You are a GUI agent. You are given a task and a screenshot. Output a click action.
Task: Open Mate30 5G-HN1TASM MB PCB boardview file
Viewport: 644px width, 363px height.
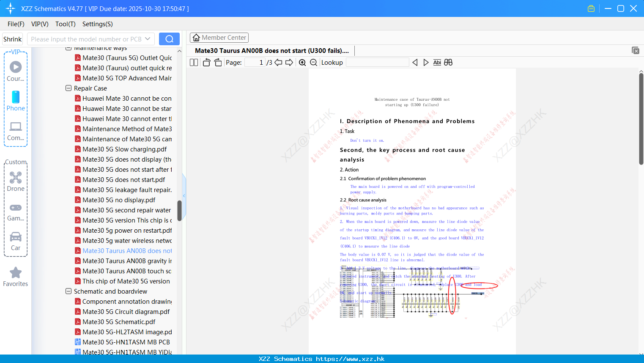(126, 342)
